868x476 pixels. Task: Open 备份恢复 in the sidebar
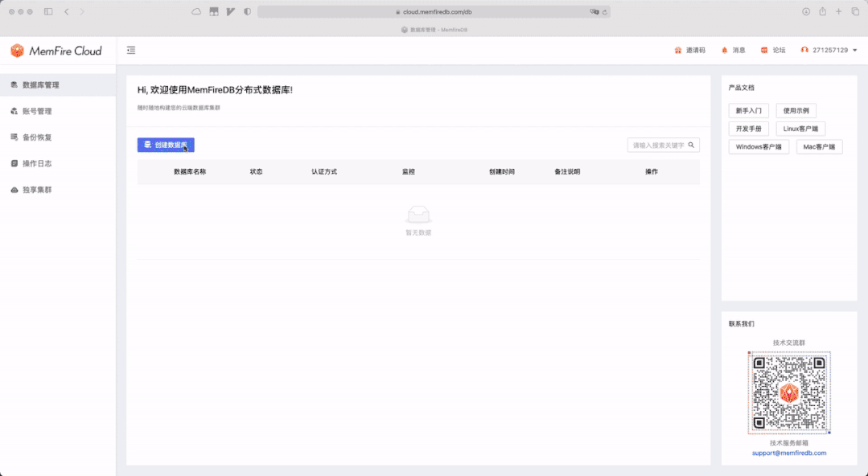point(58,137)
